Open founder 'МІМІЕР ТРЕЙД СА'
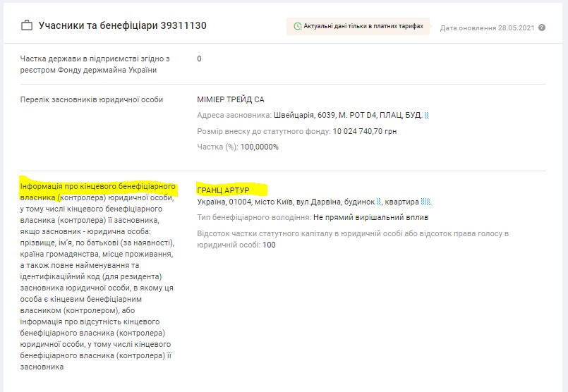 tap(231, 99)
